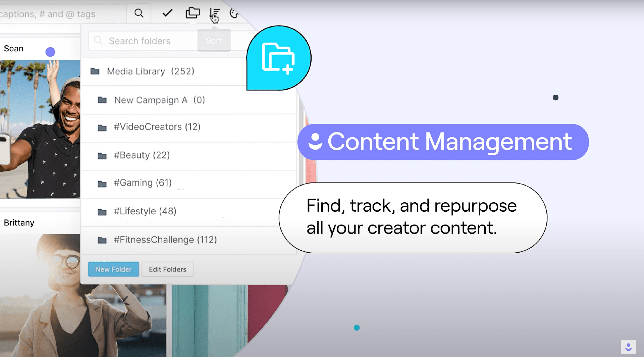
Task: Click the checkmark select icon
Action: [167, 13]
